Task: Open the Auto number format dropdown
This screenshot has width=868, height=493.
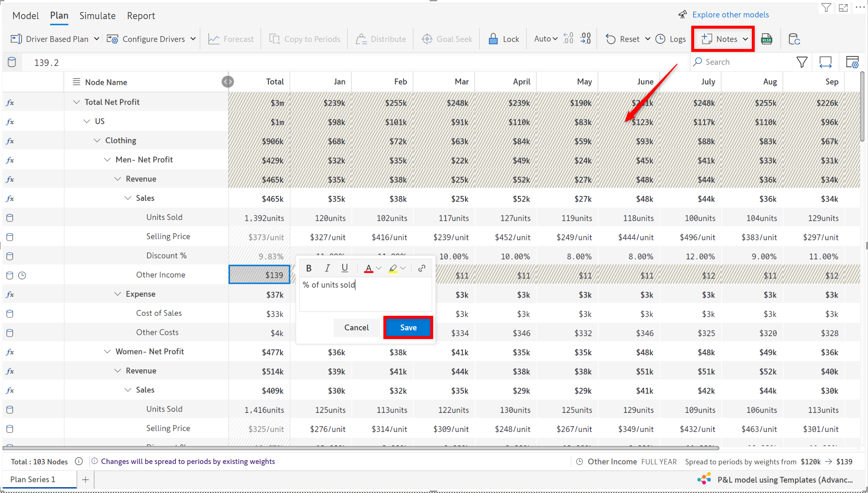Action: tap(546, 39)
